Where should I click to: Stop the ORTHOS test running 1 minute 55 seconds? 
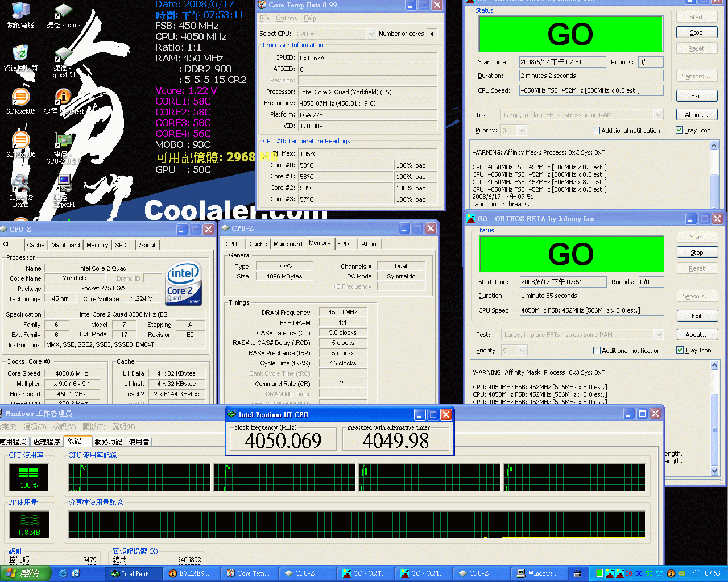[697, 252]
